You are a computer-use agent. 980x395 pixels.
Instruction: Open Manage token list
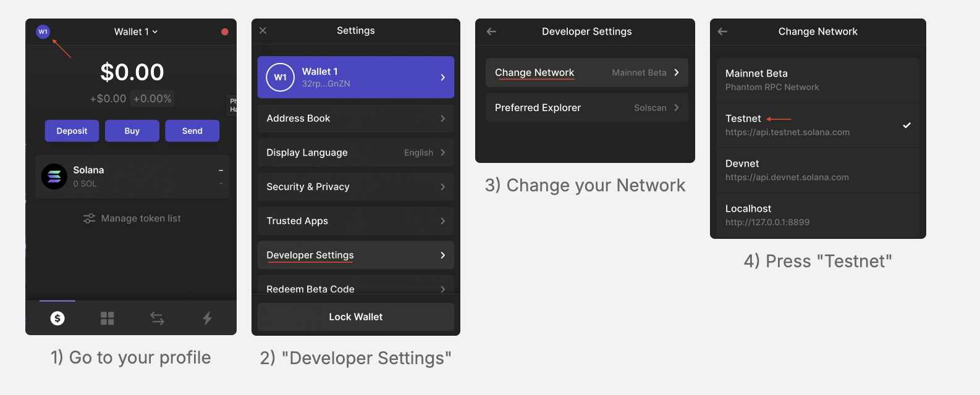pos(132,218)
